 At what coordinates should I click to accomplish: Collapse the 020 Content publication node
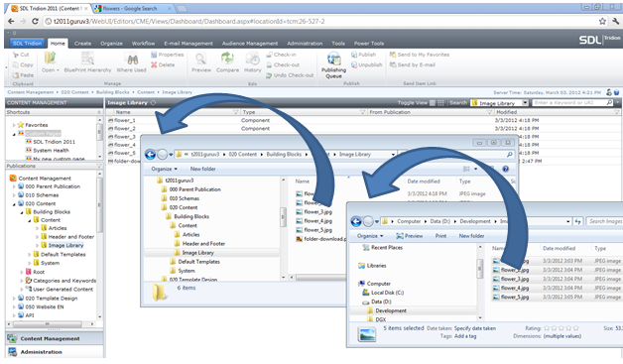(14, 204)
